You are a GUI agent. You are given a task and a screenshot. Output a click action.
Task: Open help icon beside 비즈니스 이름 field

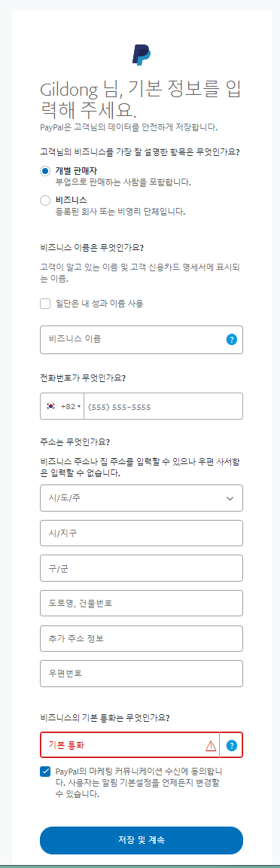click(x=232, y=339)
